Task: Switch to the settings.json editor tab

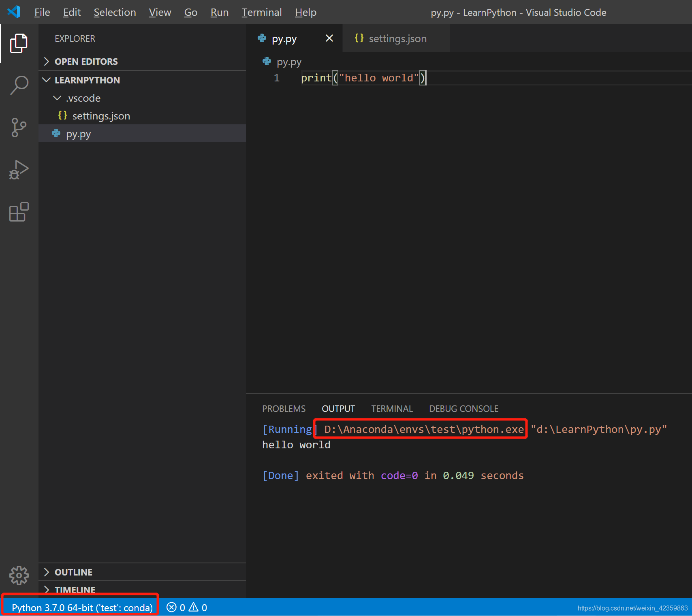Action: [x=397, y=38]
